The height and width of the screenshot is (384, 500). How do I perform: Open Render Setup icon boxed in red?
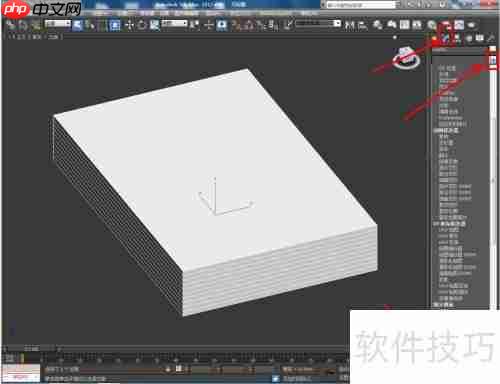click(446, 25)
